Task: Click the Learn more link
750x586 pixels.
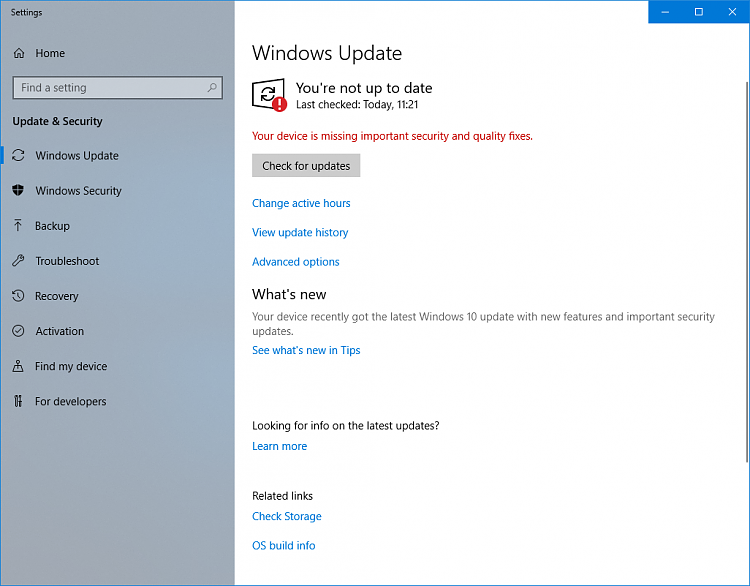Action: point(279,446)
